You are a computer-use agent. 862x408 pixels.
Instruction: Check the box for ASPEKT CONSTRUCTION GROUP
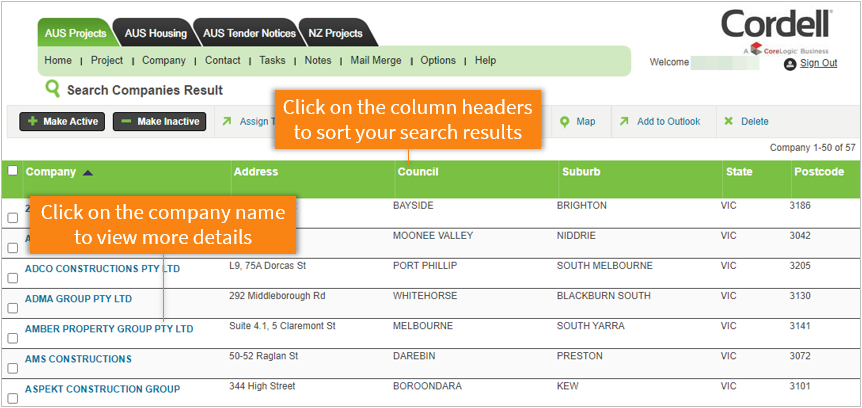13,399
